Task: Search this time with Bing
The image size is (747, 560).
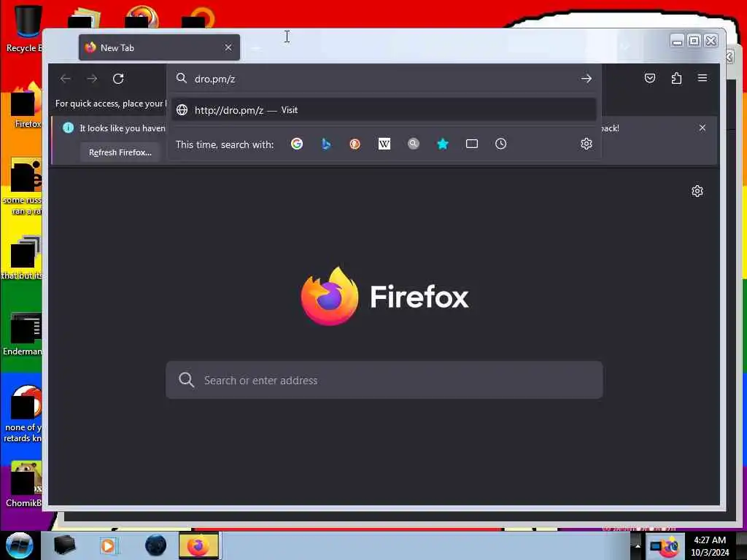Action: [326, 144]
